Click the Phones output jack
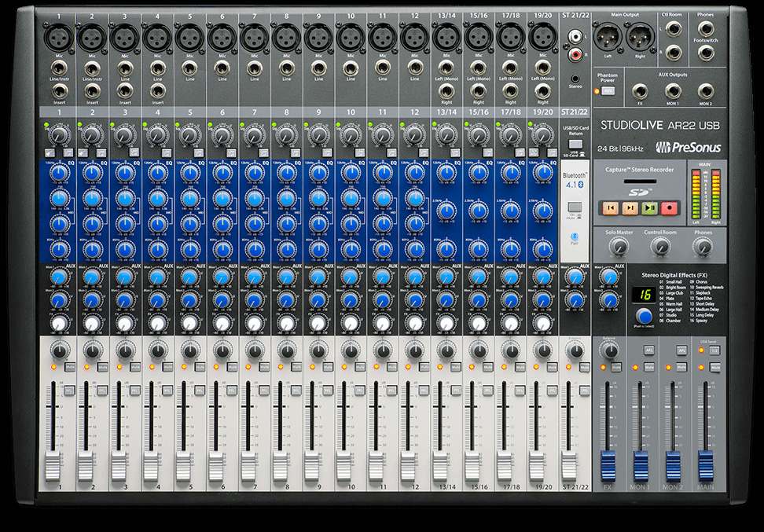This screenshot has height=532, width=764. click(706, 29)
